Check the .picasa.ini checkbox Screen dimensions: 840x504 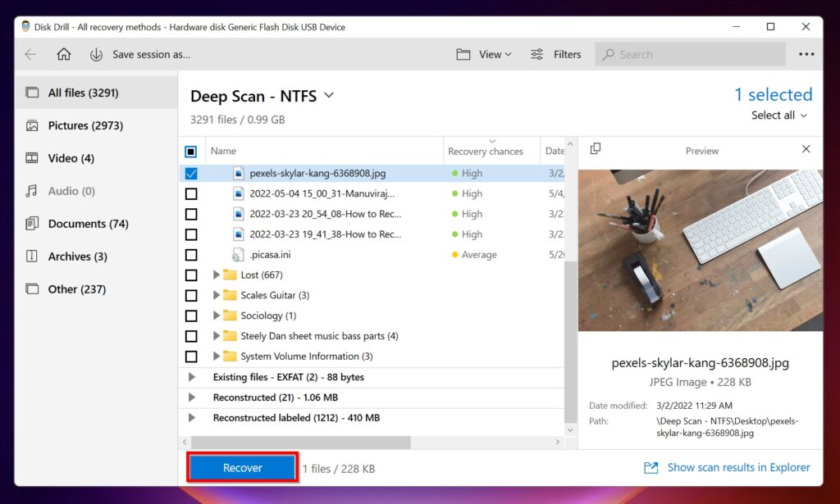(190, 255)
